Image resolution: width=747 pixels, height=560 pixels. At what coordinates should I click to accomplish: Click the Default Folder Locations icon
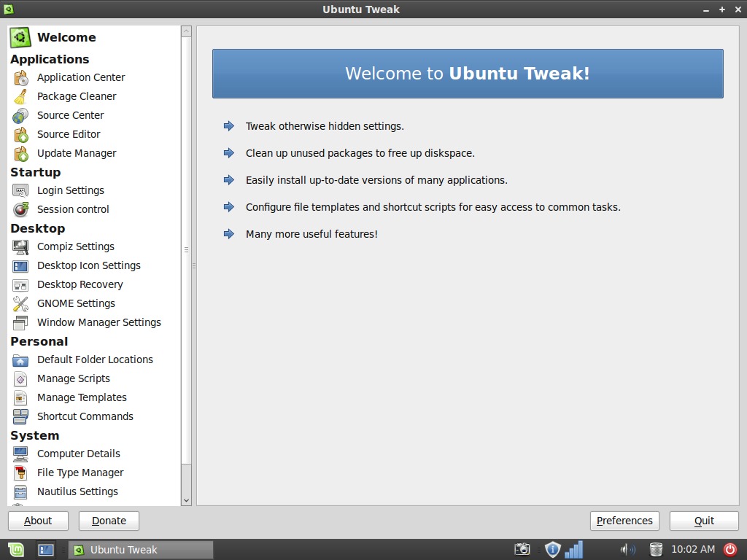coord(20,360)
